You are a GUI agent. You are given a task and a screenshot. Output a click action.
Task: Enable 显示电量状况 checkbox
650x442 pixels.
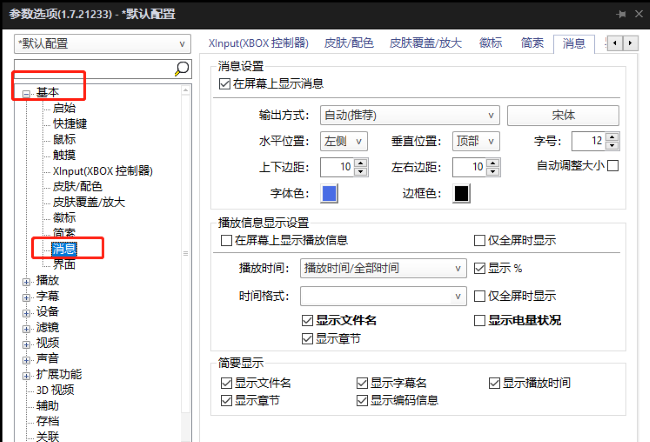point(479,320)
